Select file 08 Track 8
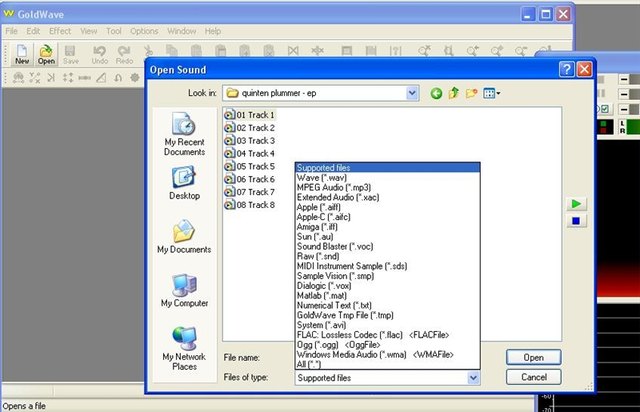The width and height of the screenshot is (640, 412). (x=250, y=205)
